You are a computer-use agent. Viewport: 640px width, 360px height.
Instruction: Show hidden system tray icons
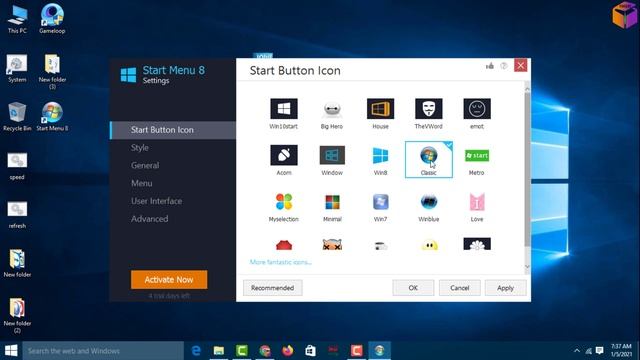577,351
